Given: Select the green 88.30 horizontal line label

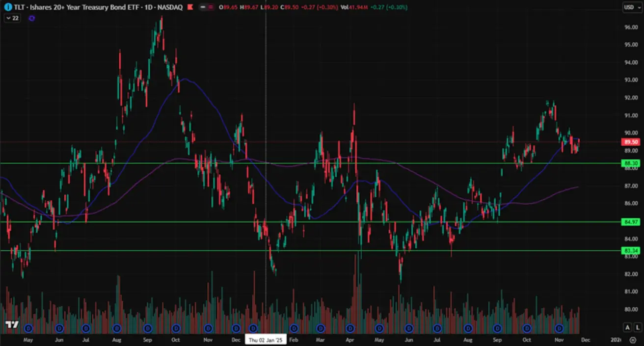Looking at the screenshot, I should (x=630, y=163).
